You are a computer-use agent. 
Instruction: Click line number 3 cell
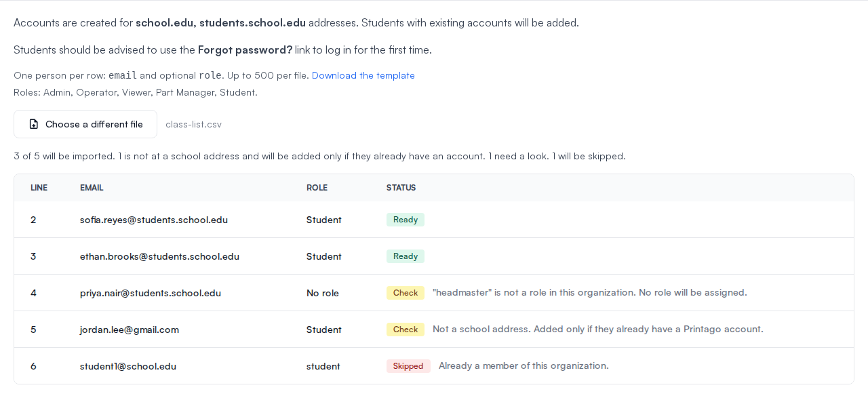[x=33, y=256]
